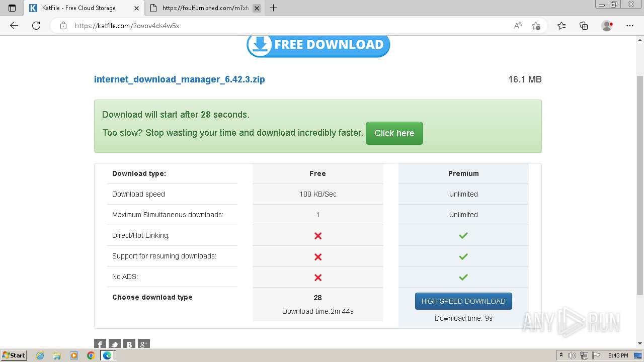Open the Favorites list

561,26
